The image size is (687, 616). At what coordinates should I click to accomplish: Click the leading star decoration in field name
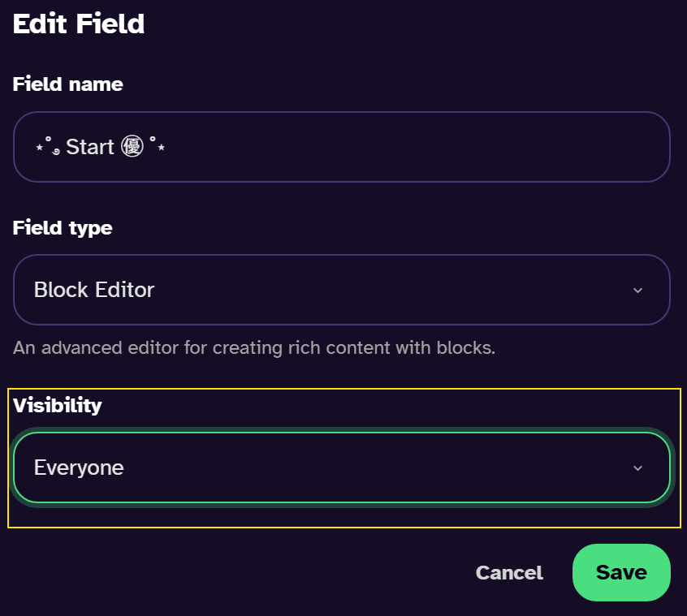(x=40, y=148)
